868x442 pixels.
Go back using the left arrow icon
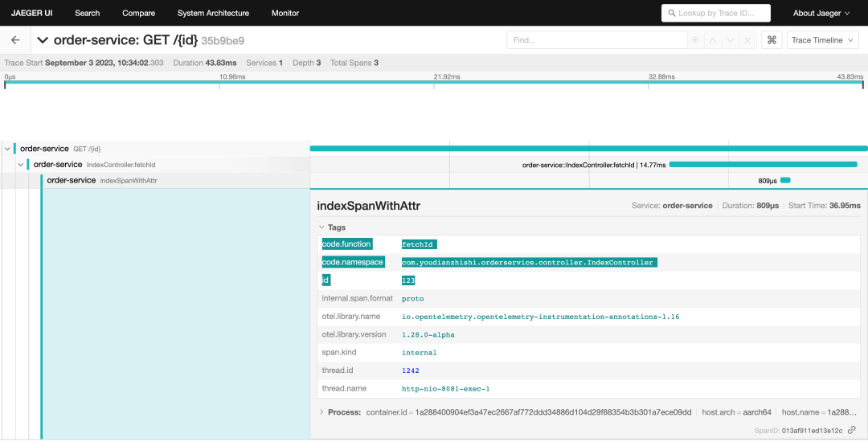15,40
